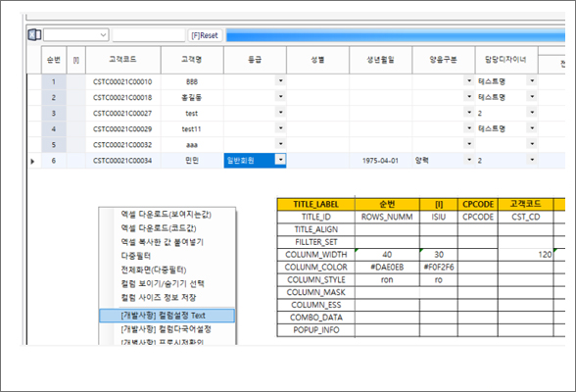
Task: Click the 담당디자이너 column header
Action: click(506, 60)
